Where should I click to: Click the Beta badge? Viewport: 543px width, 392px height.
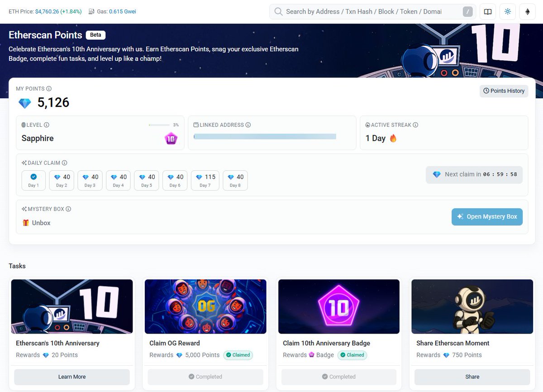click(95, 35)
